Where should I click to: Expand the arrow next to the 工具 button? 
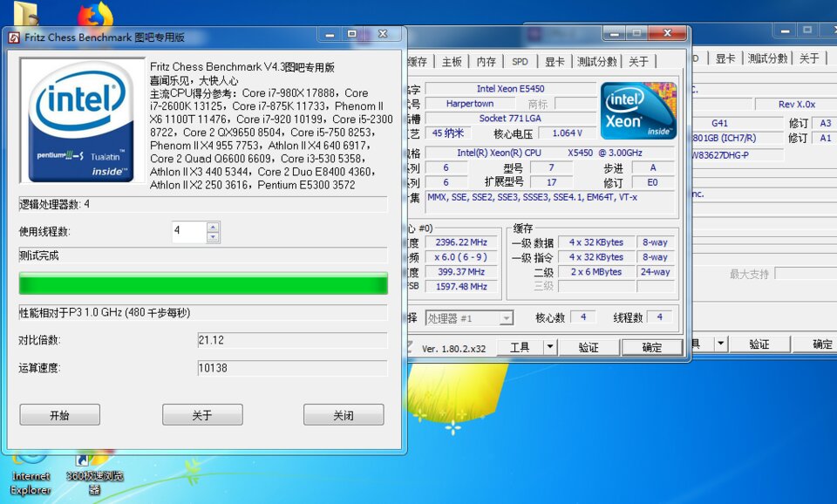(x=550, y=348)
